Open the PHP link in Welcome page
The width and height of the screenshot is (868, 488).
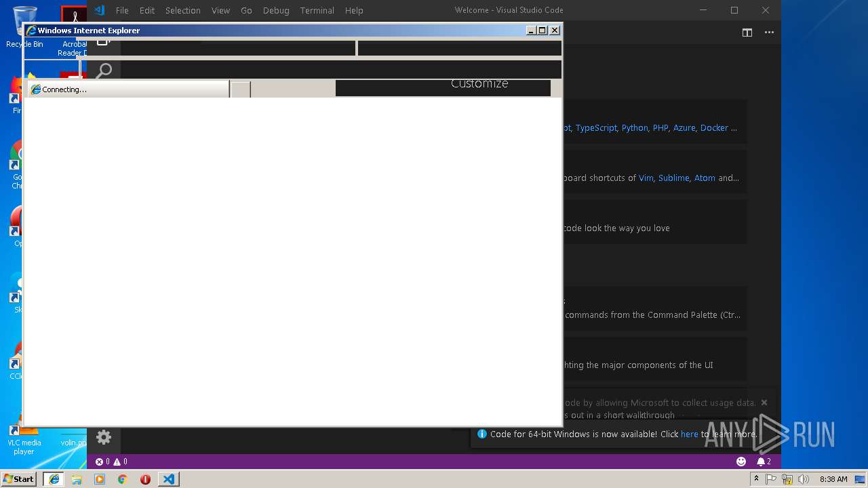(660, 127)
